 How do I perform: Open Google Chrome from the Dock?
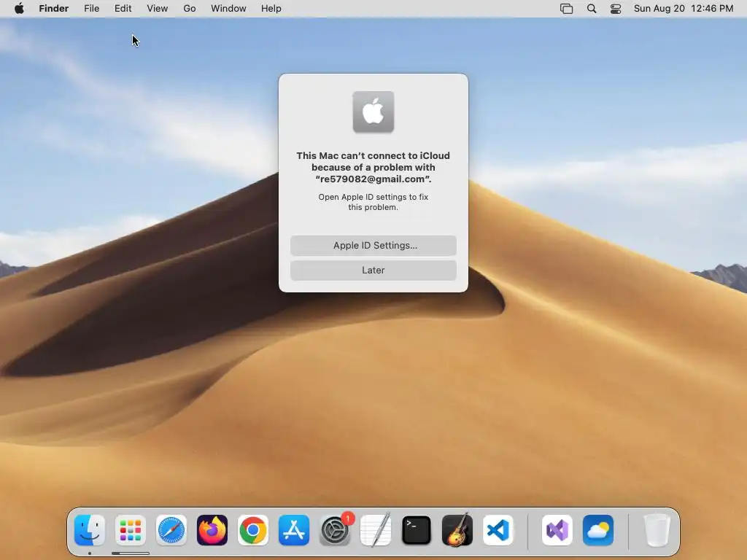click(x=253, y=530)
